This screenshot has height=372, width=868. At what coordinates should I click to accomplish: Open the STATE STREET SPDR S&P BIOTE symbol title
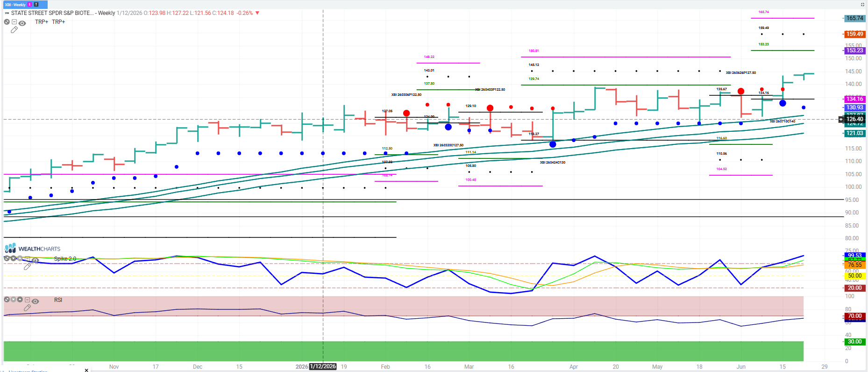52,13
